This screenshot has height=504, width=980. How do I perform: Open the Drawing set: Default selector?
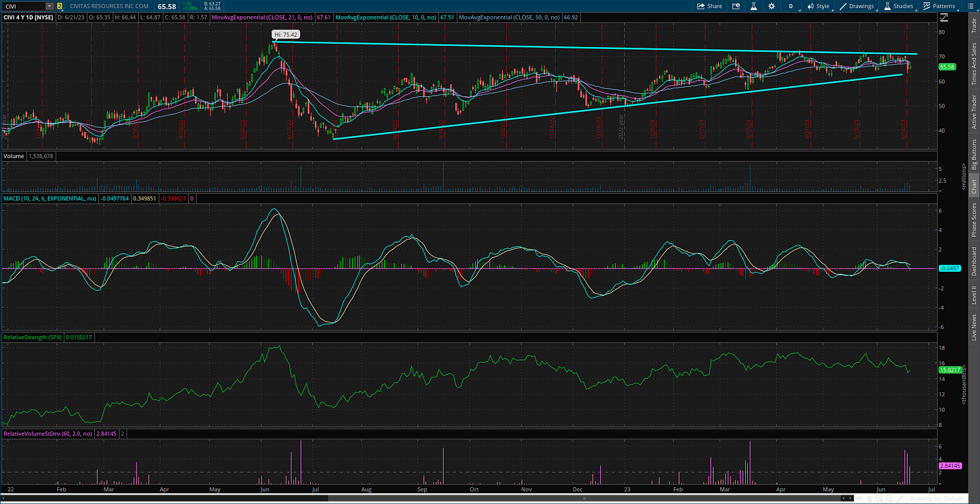[937, 499]
